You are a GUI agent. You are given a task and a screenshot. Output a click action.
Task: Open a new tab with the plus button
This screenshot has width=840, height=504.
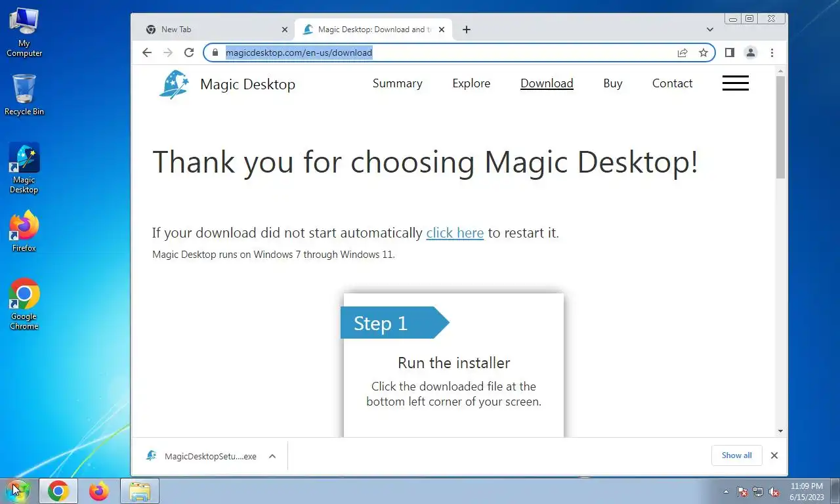[x=466, y=30]
